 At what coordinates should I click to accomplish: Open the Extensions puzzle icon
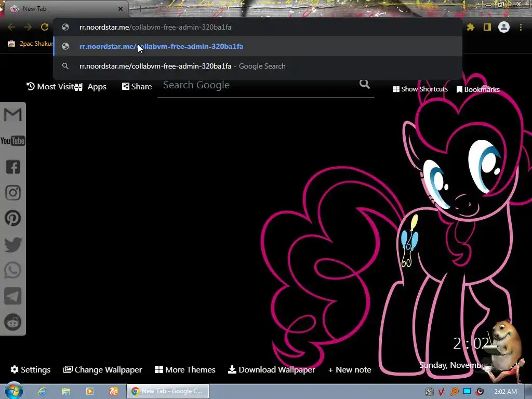[471, 27]
